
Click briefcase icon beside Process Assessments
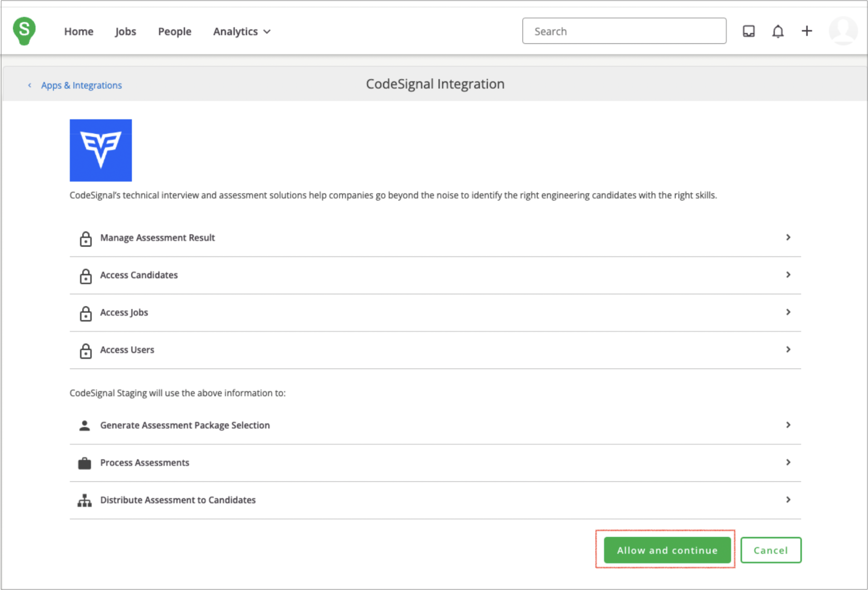tap(84, 463)
